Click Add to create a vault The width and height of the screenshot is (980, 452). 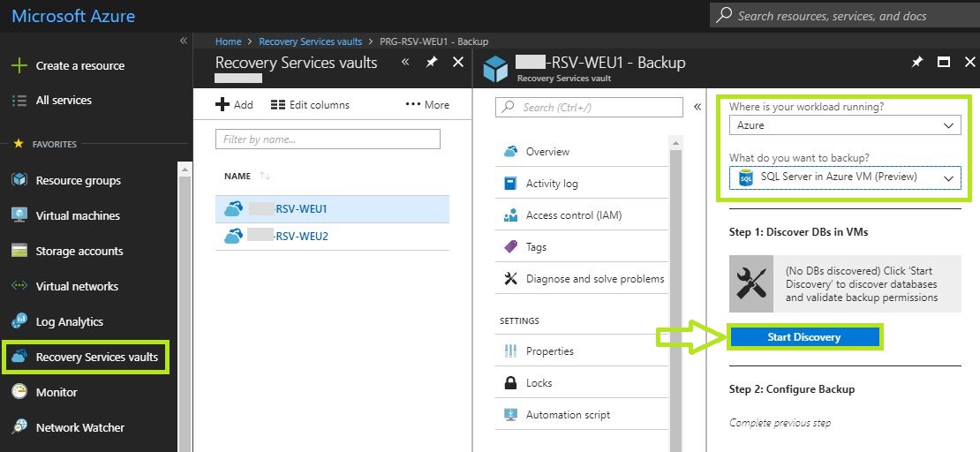click(234, 105)
